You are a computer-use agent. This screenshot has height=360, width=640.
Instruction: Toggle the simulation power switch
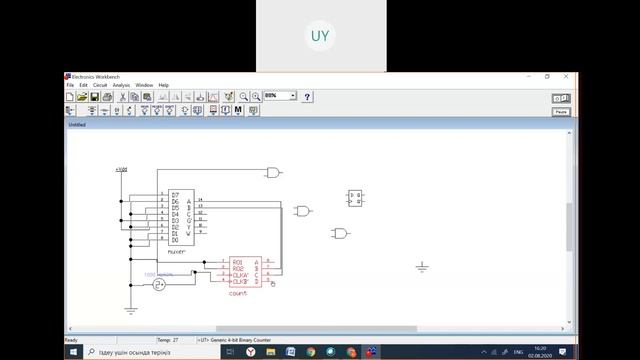pyautogui.click(x=561, y=98)
